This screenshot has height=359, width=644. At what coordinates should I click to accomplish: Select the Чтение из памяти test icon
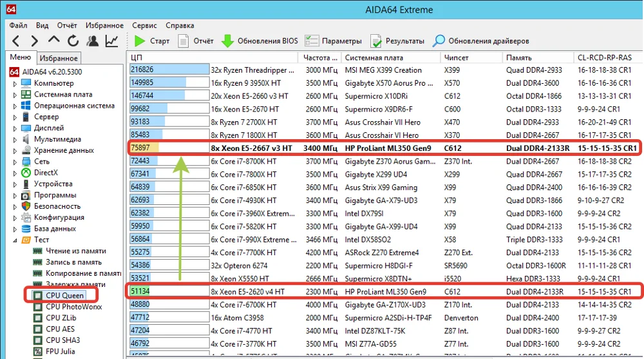click(x=37, y=251)
